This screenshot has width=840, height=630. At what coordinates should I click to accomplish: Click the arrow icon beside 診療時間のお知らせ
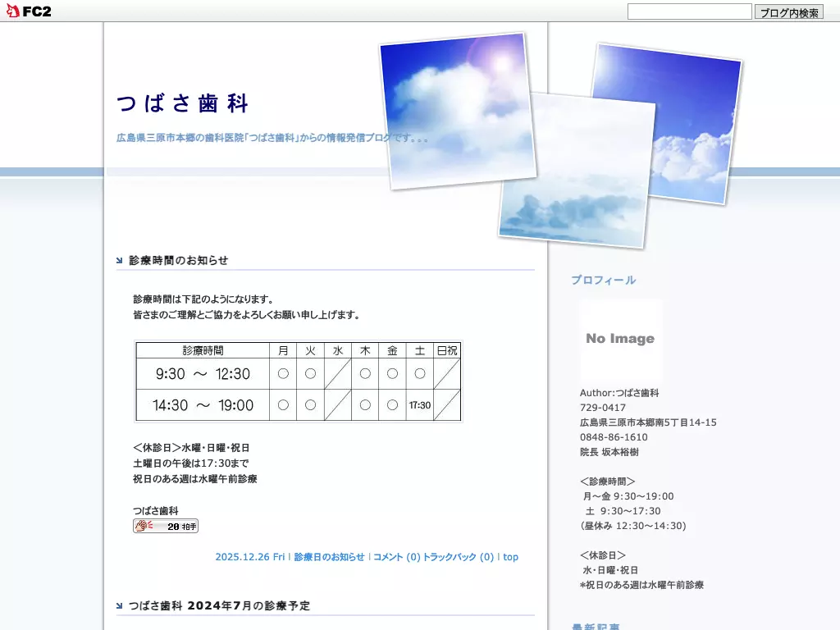pos(120,261)
